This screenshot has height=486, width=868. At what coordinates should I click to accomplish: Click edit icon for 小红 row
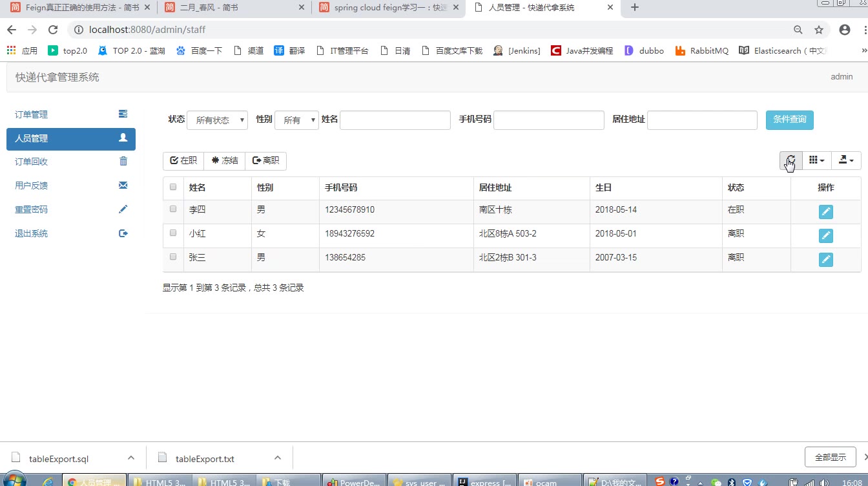(825, 236)
